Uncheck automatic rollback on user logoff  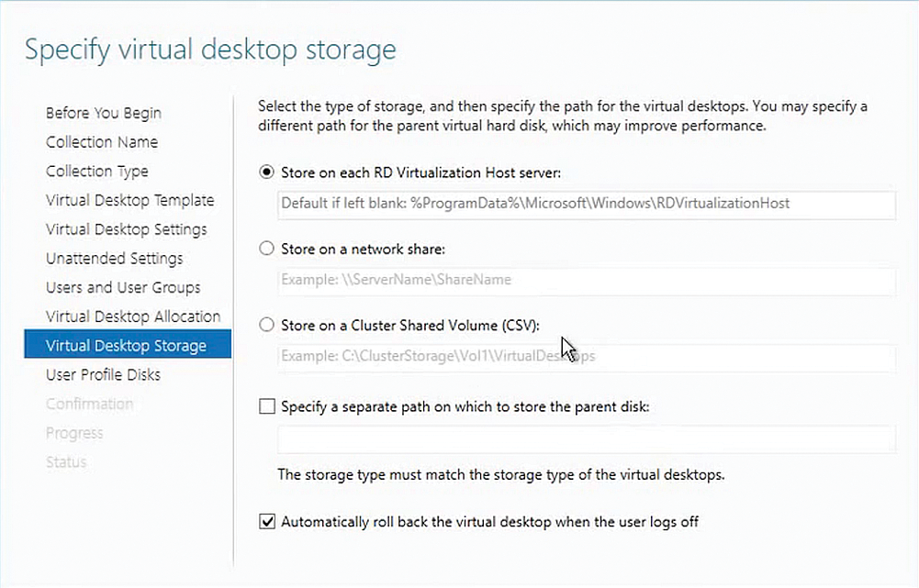pyautogui.click(x=266, y=521)
